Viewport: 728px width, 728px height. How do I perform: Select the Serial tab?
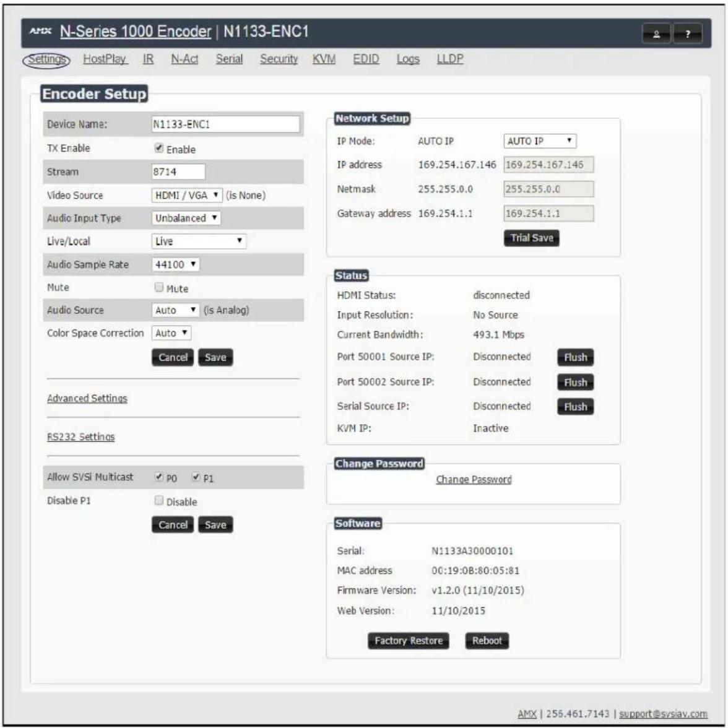(229, 59)
